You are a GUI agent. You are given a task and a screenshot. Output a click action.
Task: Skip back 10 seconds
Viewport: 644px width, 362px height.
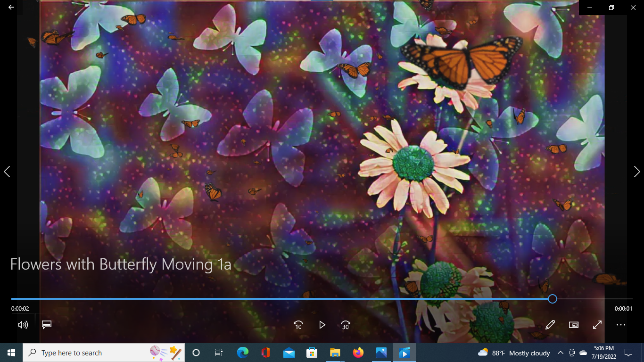(x=298, y=325)
